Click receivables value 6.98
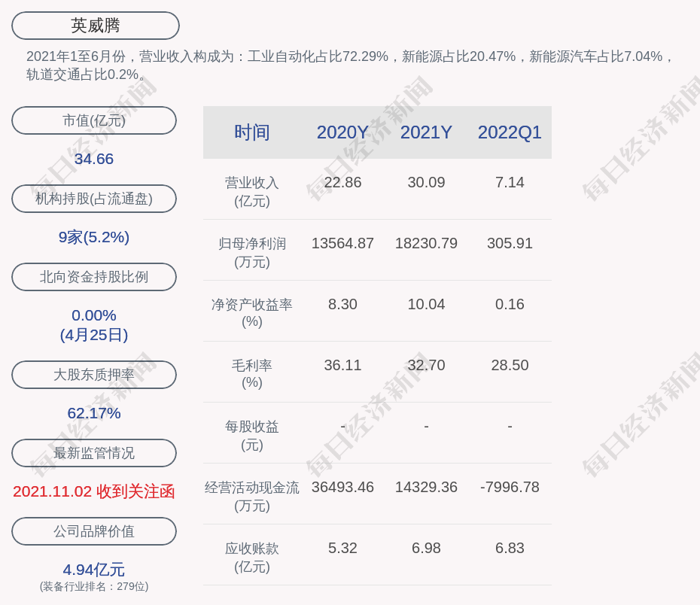 pos(426,548)
